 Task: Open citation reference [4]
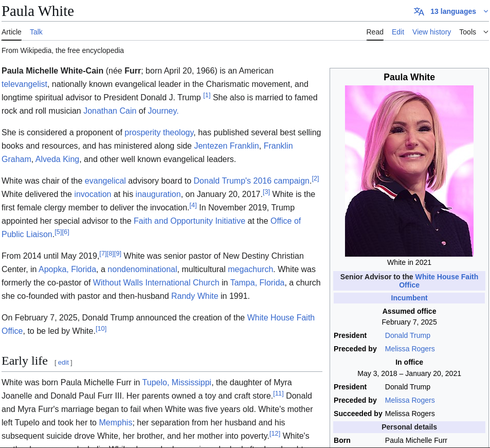click(193, 206)
